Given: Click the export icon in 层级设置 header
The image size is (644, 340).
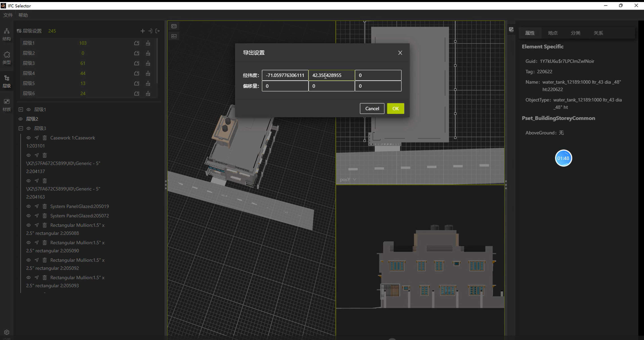Looking at the screenshot, I should pyautogui.click(x=158, y=31).
